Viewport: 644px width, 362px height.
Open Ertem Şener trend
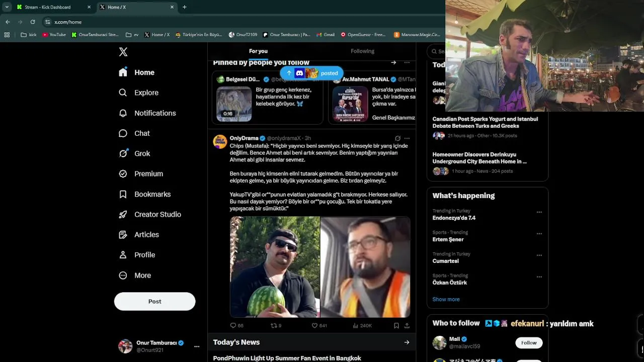click(448, 239)
